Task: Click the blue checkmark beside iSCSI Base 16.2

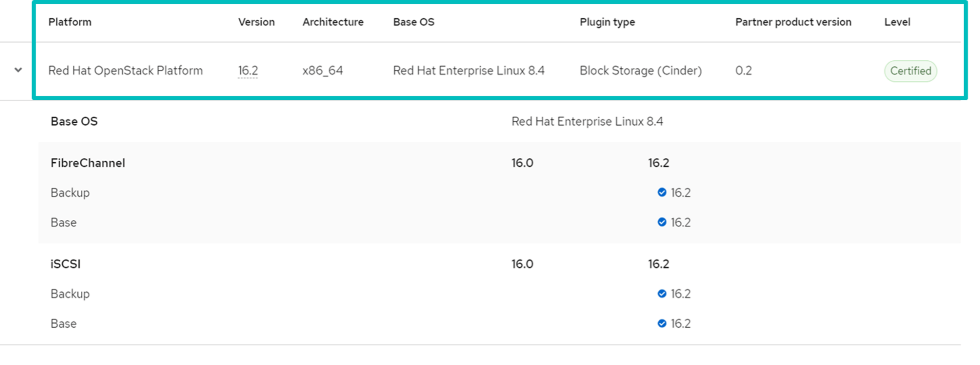Action: 662,323
